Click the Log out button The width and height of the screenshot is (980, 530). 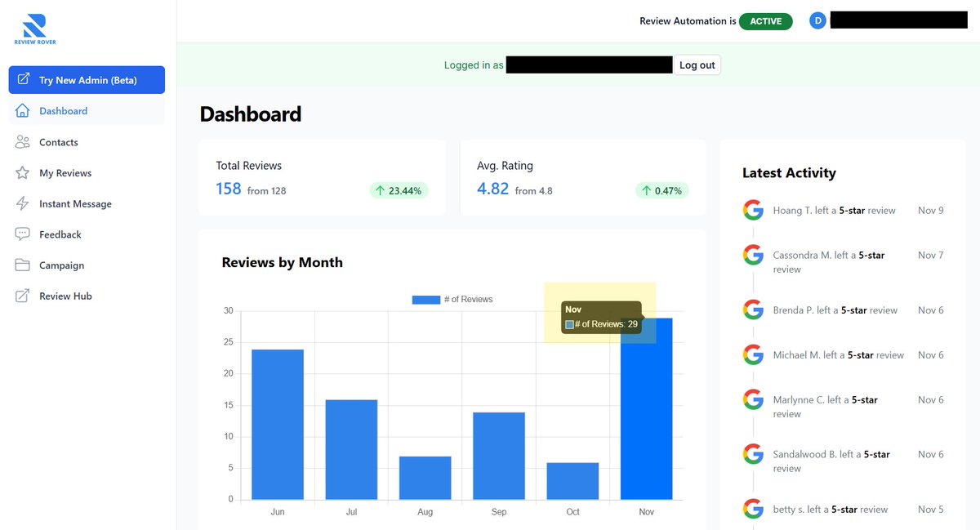(697, 65)
